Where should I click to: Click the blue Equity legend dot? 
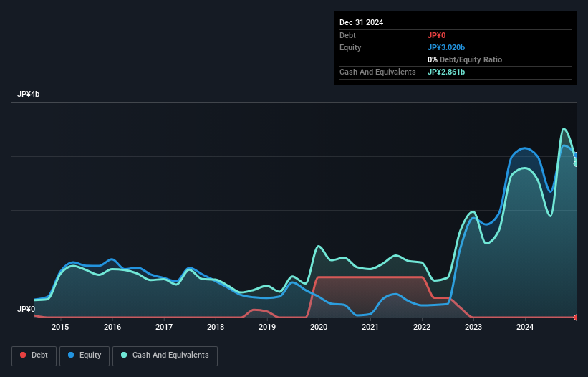[x=71, y=355]
